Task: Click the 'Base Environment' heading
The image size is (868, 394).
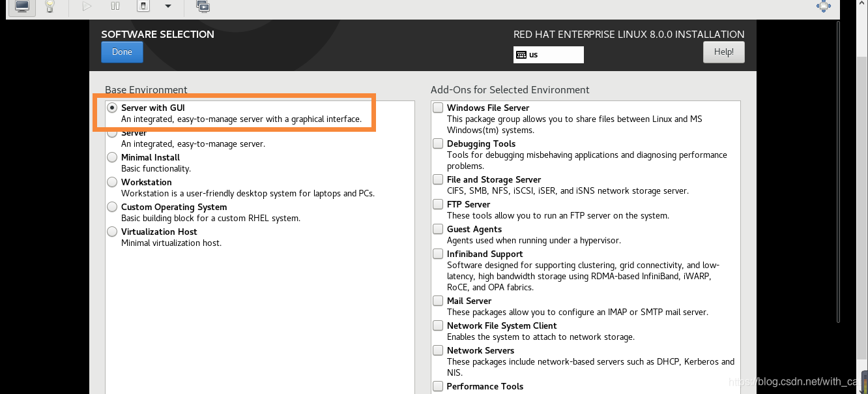Action: [x=146, y=90]
